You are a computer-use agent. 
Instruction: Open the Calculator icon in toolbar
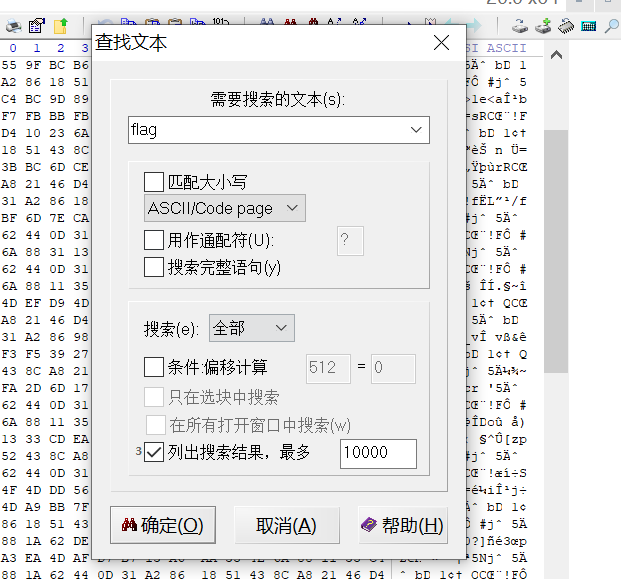point(589,27)
